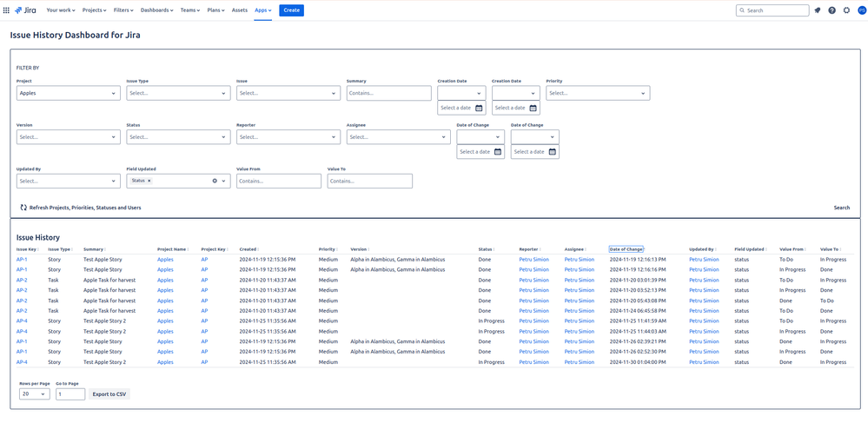
Task: Click the Value From Contains field
Action: [278, 181]
